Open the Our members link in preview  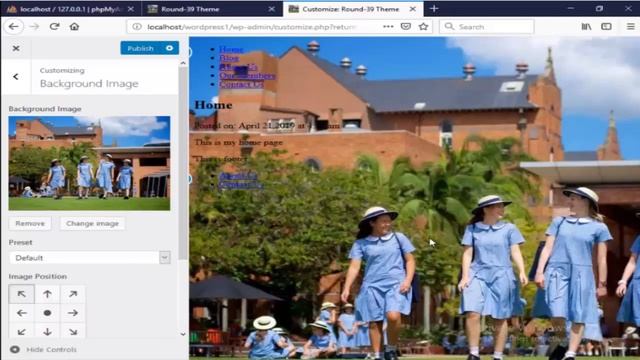(247, 76)
